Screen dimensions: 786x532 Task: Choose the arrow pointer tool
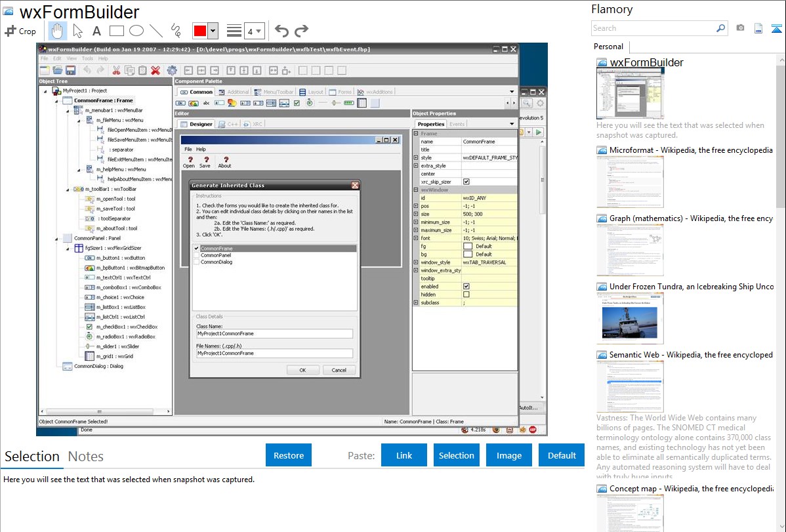click(x=77, y=31)
